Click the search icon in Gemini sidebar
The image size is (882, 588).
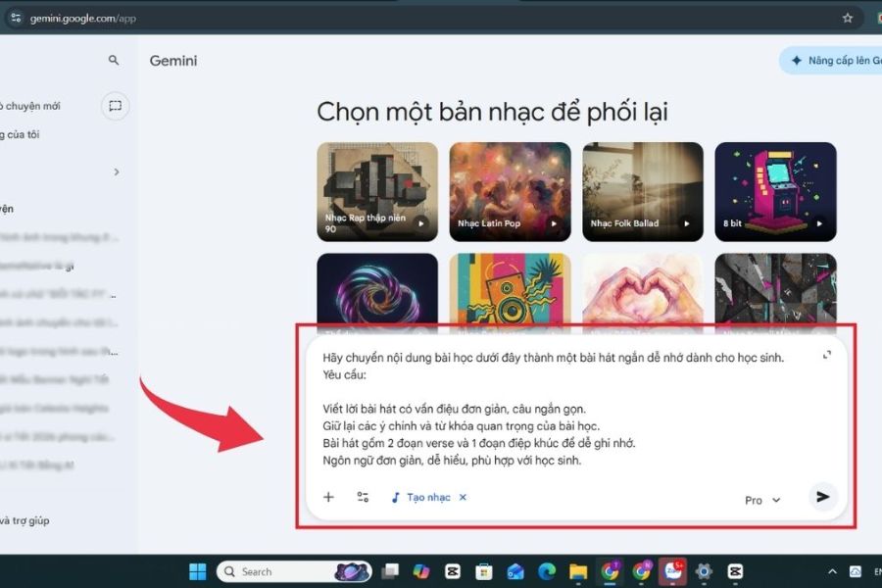point(114,61)
